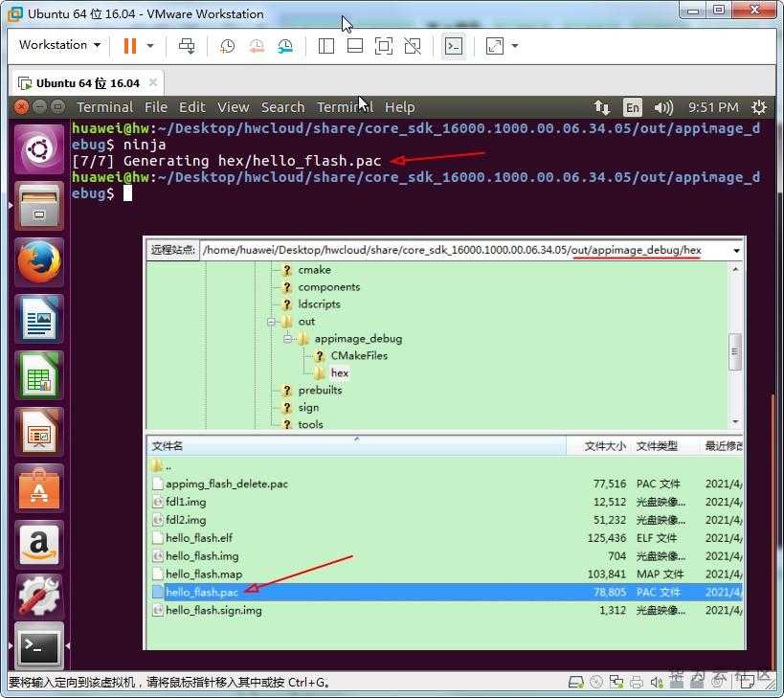The width and height of the screenshot is (784, 698).
Task: Open the Edit menu in terminal
Action: [x=192, y=107]
